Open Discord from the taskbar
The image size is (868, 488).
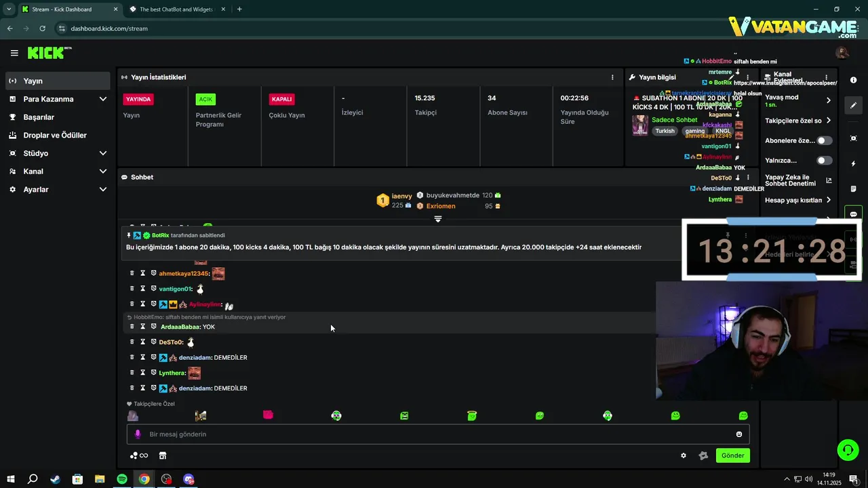tap(189, 479)
